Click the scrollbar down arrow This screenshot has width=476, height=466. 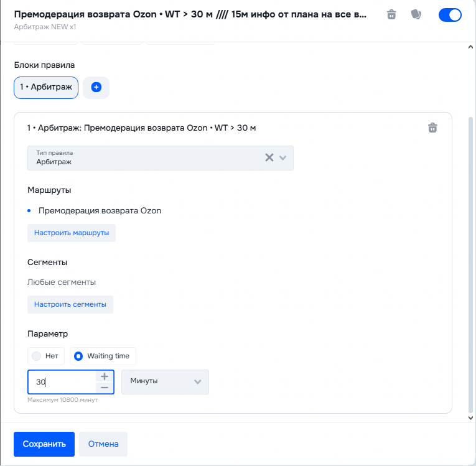click(470, 418)
